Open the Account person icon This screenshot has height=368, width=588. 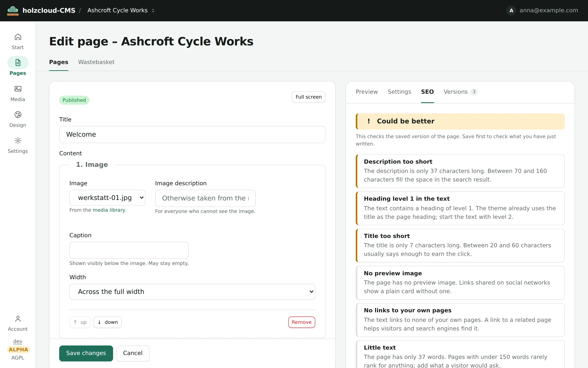pos(18,318)
